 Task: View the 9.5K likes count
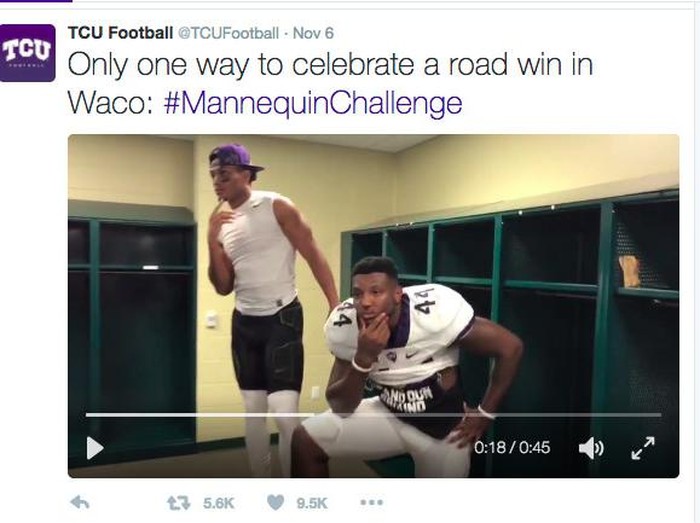pos(311,503)
